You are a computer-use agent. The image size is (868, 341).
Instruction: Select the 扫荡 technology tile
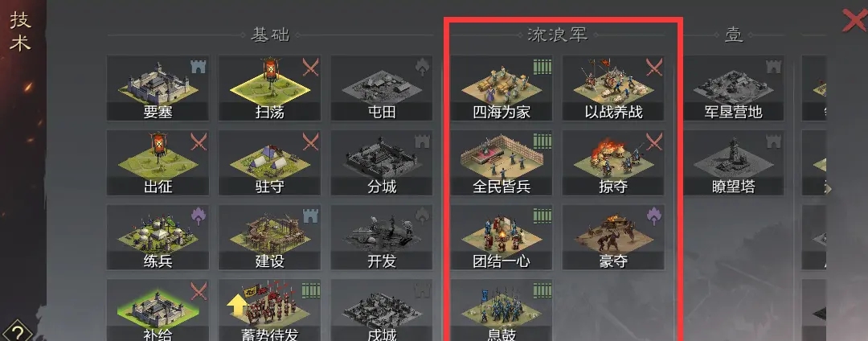click(269, 88)
